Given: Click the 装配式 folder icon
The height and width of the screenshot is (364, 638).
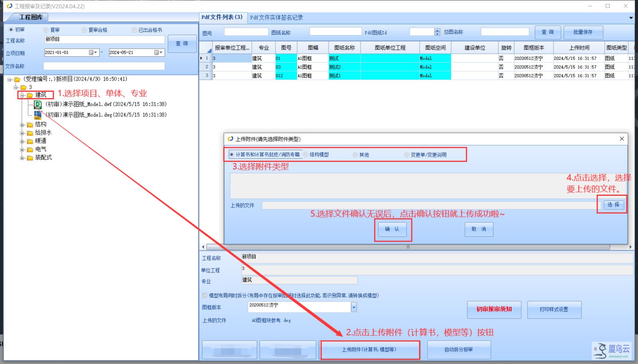Looking at the screenshot, I should coord(30,158).
